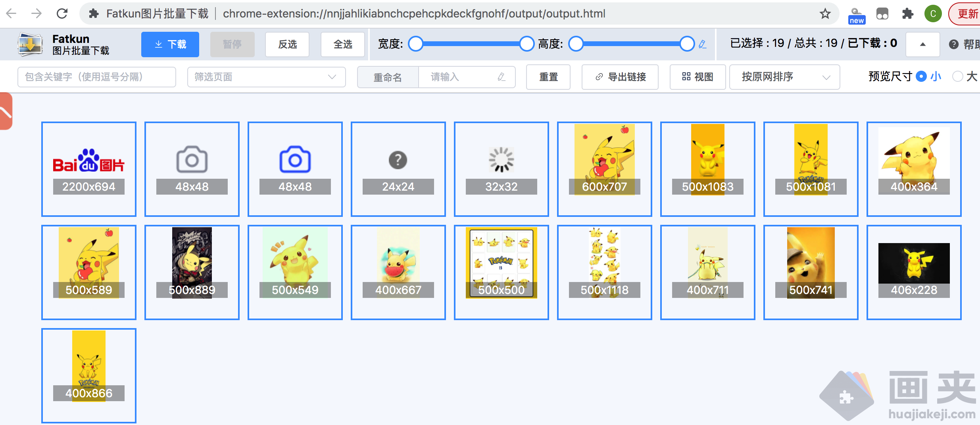Deselect the 400x866 Pikachu image
The image size is (980, 425).
(x=89, y=375)
